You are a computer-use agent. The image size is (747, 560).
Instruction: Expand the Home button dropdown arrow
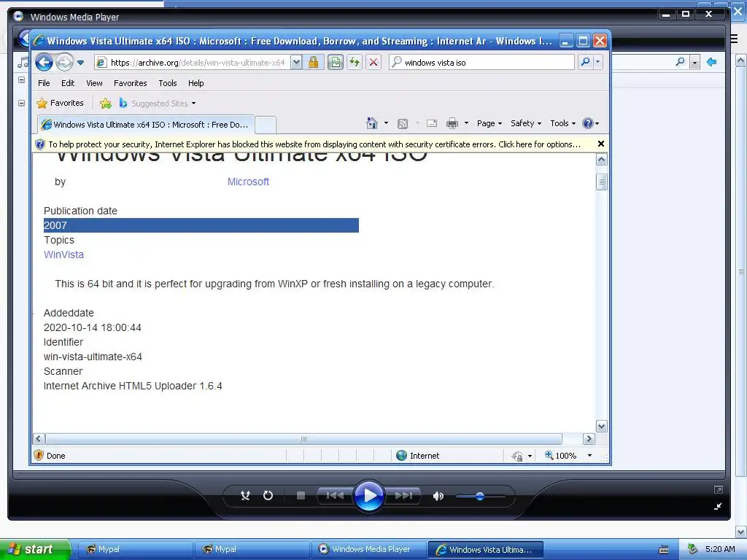coord(386,123)
